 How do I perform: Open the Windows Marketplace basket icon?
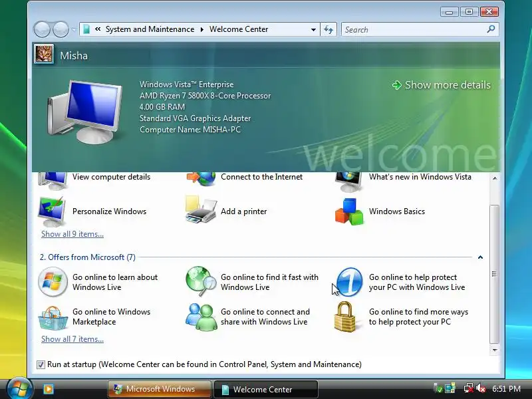click(53, 318)
